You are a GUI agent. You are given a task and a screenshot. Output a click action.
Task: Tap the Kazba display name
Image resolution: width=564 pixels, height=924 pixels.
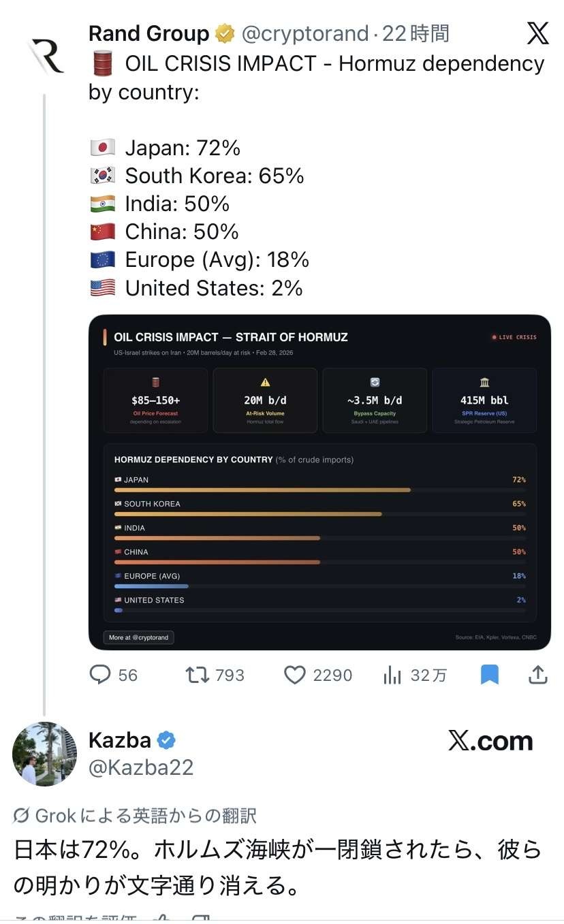[x=120, y=740]
